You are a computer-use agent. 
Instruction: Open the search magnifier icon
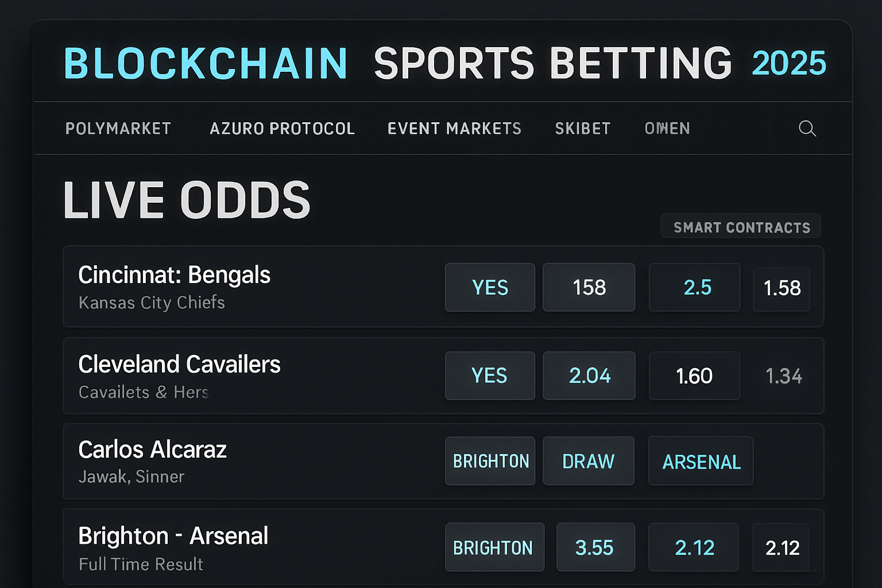point(807,129)
